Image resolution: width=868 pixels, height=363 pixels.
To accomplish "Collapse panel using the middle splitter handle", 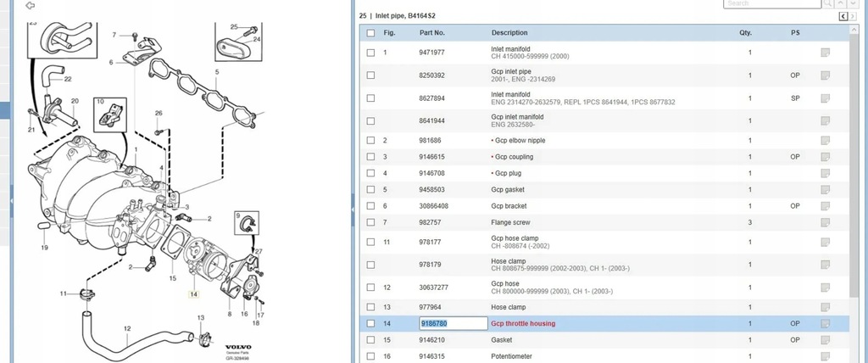I will [x=353, y=209].
